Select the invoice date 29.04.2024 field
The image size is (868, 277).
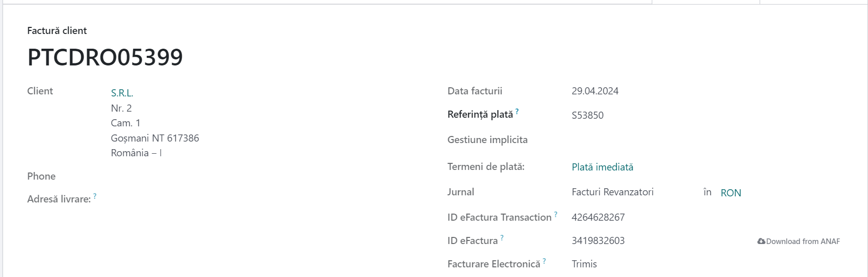tap(595, 91)
